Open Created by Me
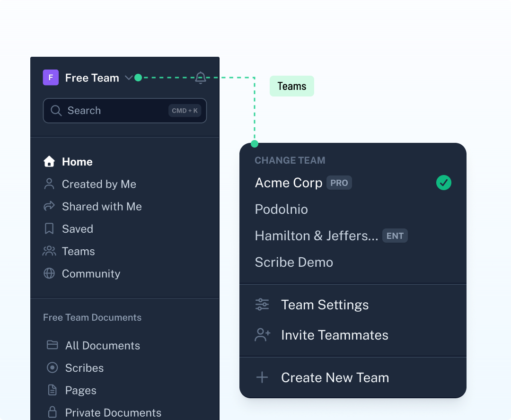511x420 pixels. click(x=99, y=184)
